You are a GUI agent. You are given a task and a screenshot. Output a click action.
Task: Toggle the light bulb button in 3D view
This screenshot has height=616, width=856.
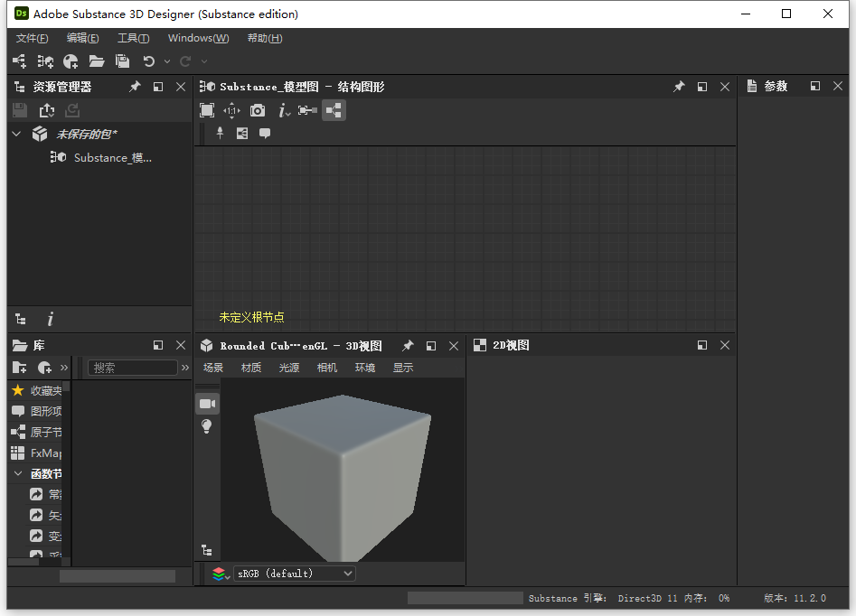click(x=207, y=426)
